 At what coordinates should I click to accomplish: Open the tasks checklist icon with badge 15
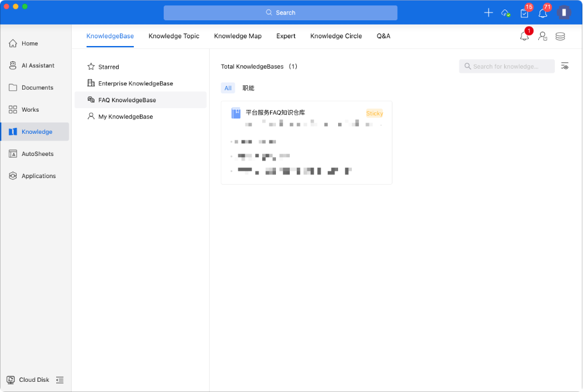coord(524,13)
